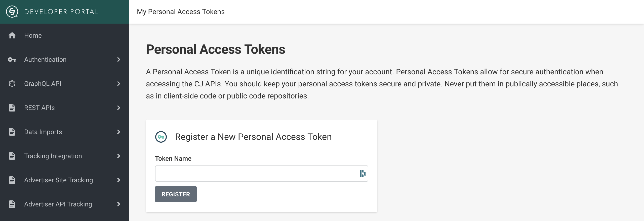Viewport: 644px width, 221px height.
Task: Open Tracking Integration sidebar section
Action: click(53, 156)
